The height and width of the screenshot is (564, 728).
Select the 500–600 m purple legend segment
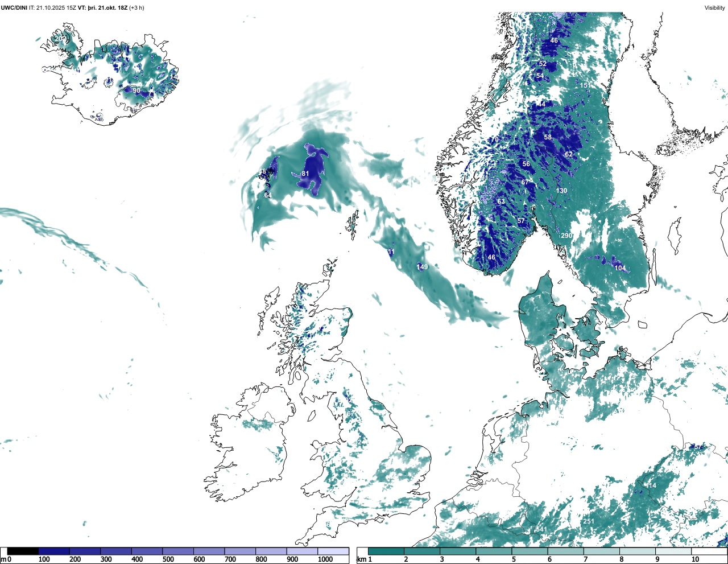tap(178, 551)
